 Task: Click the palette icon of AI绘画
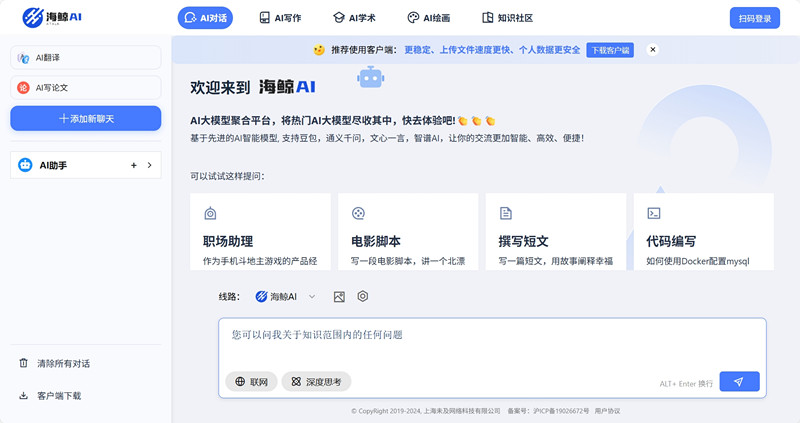(413, 18)
